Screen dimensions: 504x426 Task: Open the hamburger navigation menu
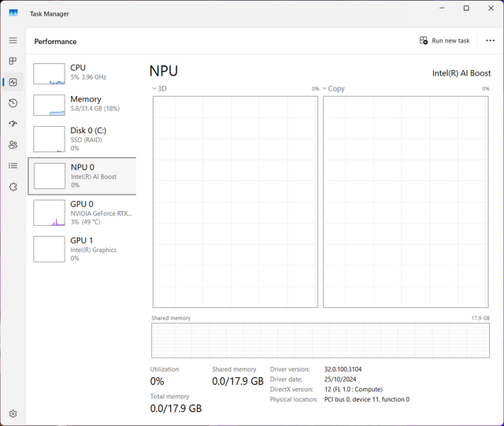pyautogui.click(x=13, y=40)
